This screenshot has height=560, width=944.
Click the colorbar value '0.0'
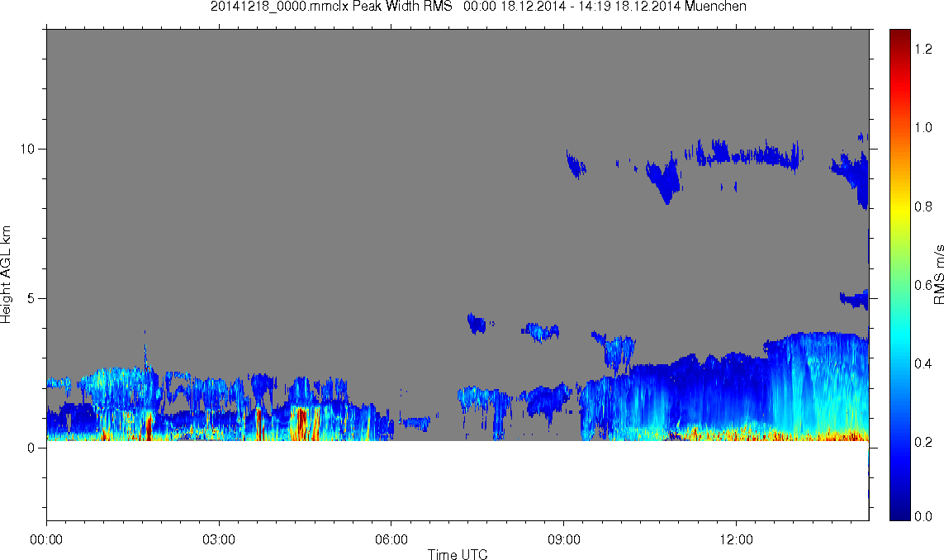[x=923, y=516]
